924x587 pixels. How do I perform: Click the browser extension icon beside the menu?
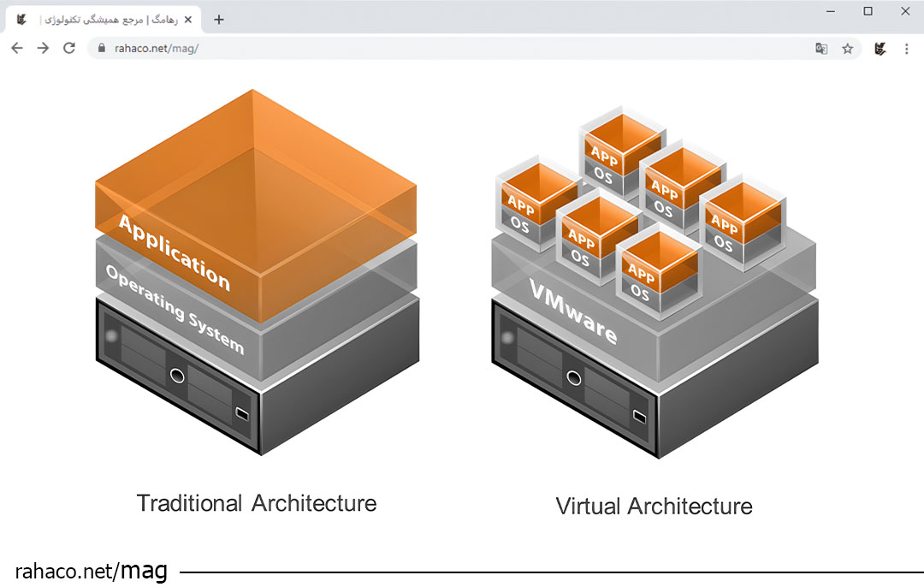coord(880,49)
